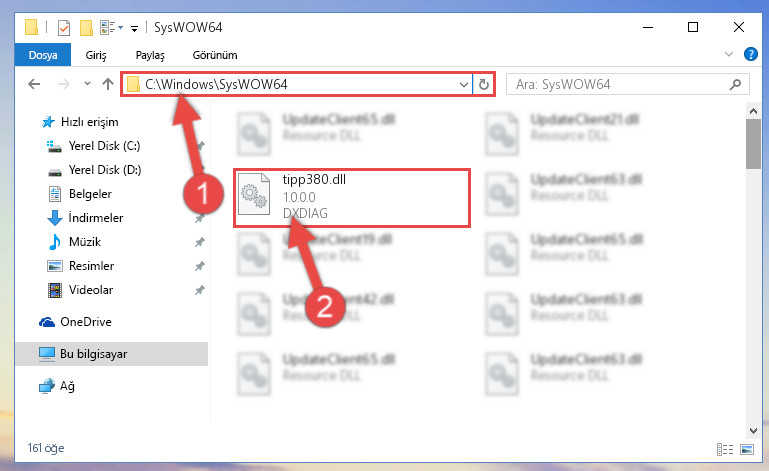Image resolution: width=769 pixels, height=471 pixels.
Task: Click the new folder icon in title bar
Action: 86,27
